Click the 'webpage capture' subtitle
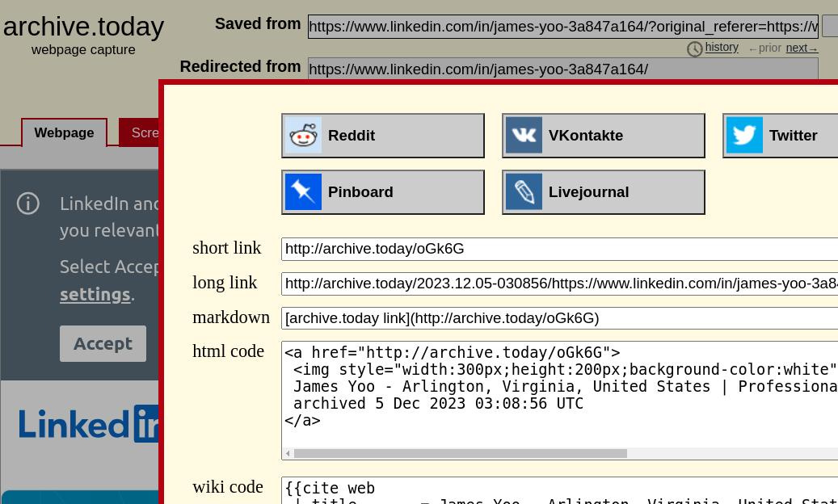This screenshot has height=504, width=838. [x=83, y=49]
